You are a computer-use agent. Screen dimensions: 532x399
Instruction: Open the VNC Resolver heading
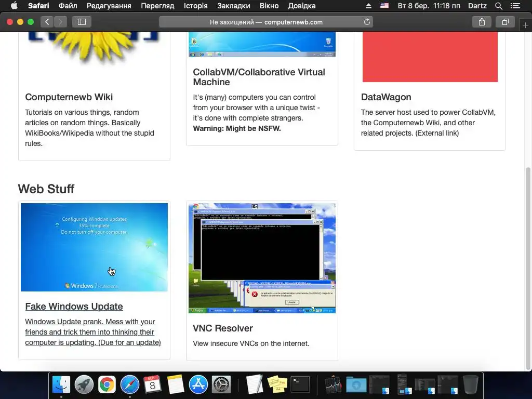pos(222,328)
